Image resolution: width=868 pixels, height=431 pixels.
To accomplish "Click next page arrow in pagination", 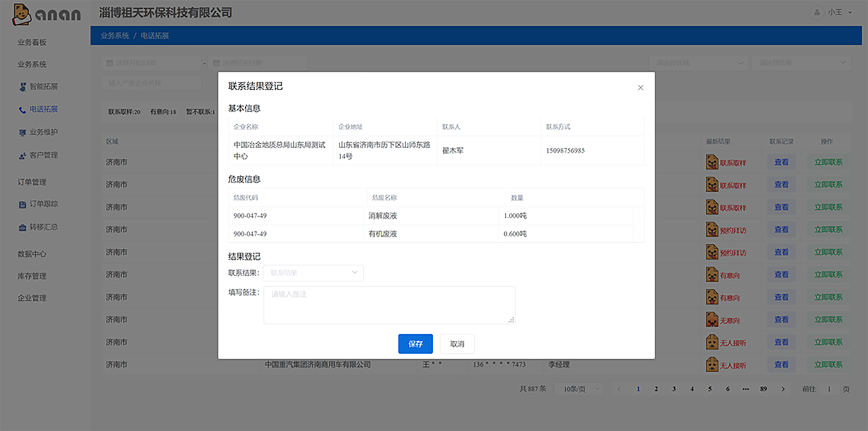I will pyautogui.click(x=783, y=389).
